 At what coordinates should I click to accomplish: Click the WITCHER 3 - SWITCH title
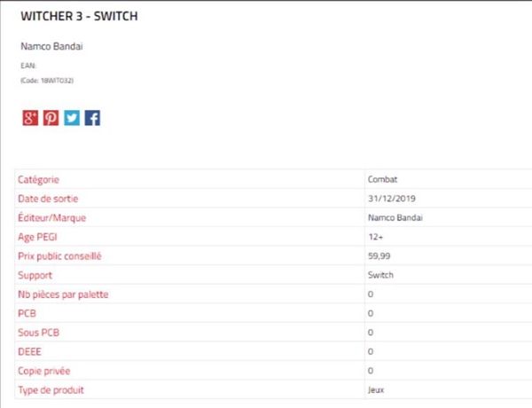tap(79, 17)
